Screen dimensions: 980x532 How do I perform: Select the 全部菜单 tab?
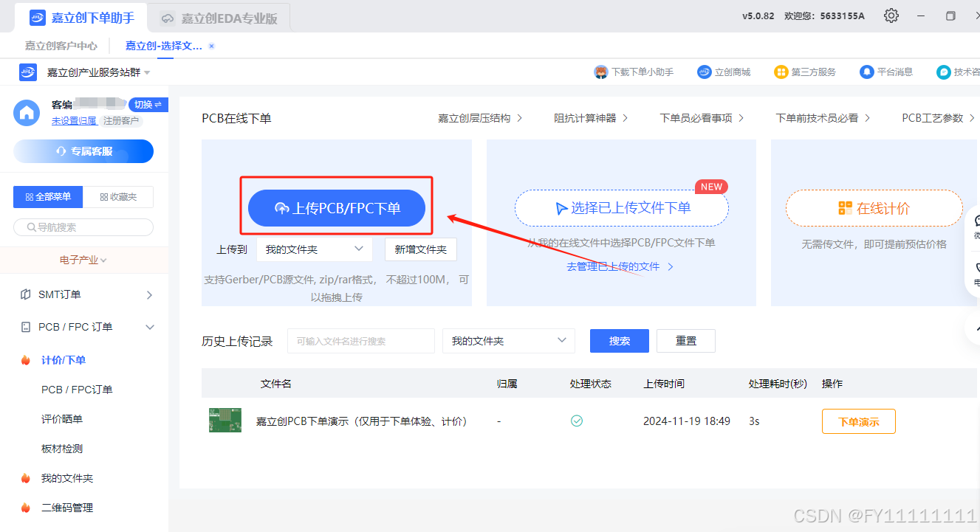click(48, 197)
